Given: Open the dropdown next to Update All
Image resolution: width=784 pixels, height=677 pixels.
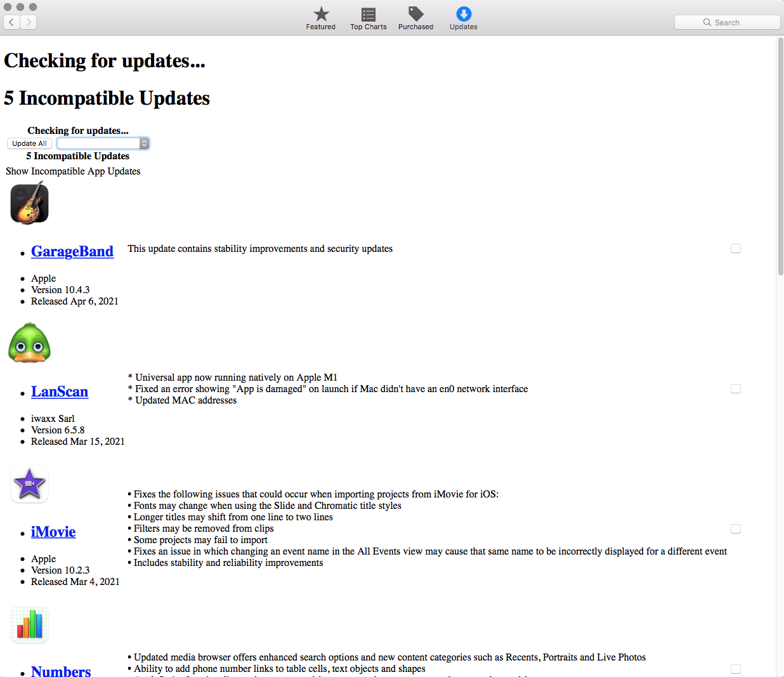Looking at the screenshot, I should click(x=103, y=143).
